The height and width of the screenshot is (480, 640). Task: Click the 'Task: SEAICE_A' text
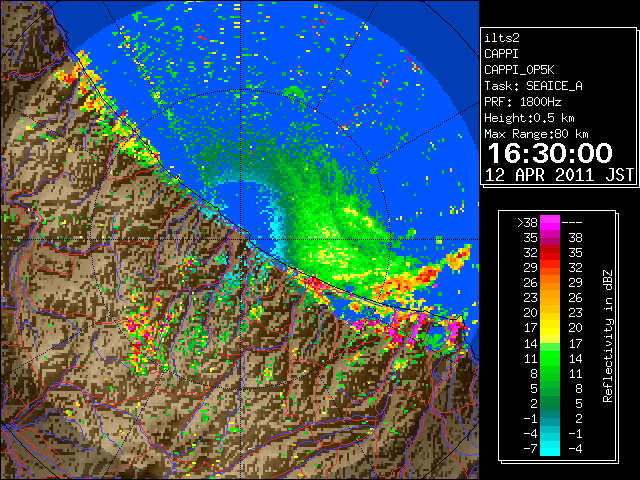pyautogui.click(x=533, y=86)
